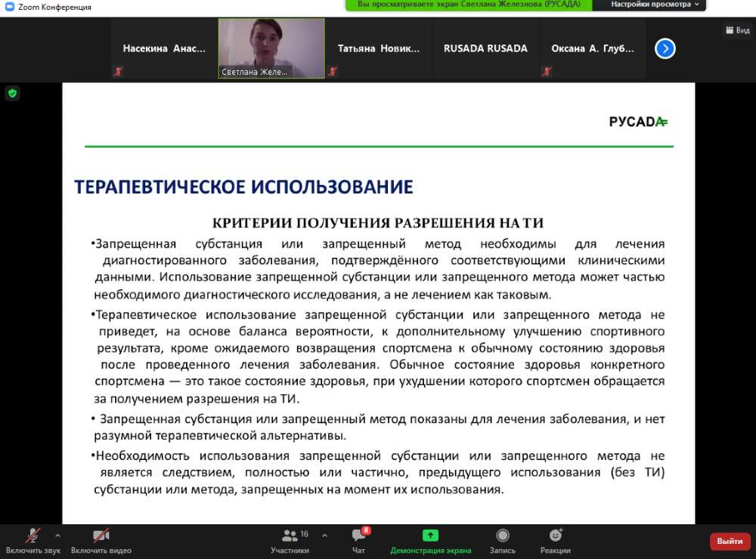This screenshot has width=756, height=559.
Task: Select the participant tile 'Татьяна Новик...'
Action: pyautogui.click(x=379, y=48)
